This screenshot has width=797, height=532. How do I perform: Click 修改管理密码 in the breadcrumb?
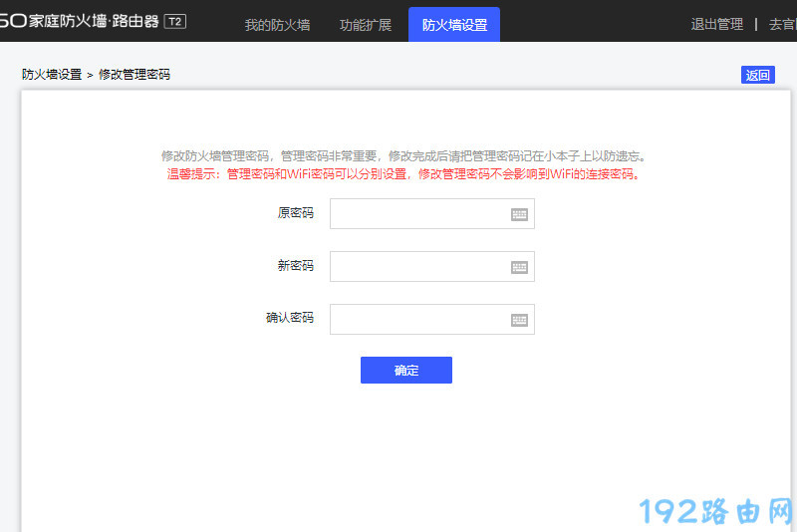click(134, 75)
